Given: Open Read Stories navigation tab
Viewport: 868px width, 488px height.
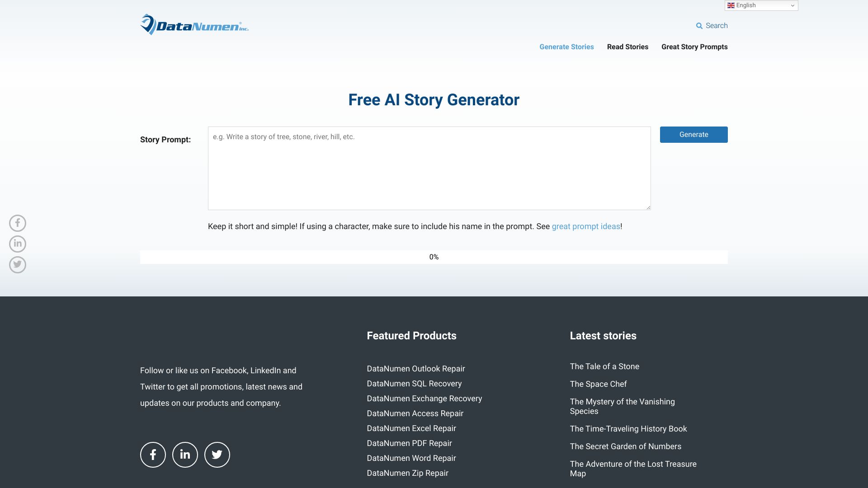Looking at the screenshot, I should [627, 47].
